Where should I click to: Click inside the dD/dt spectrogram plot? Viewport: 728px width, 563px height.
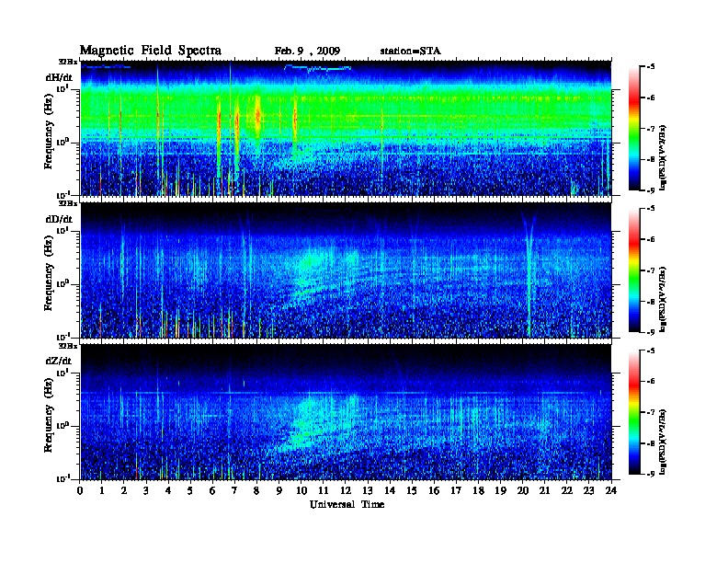coord(346,270)
